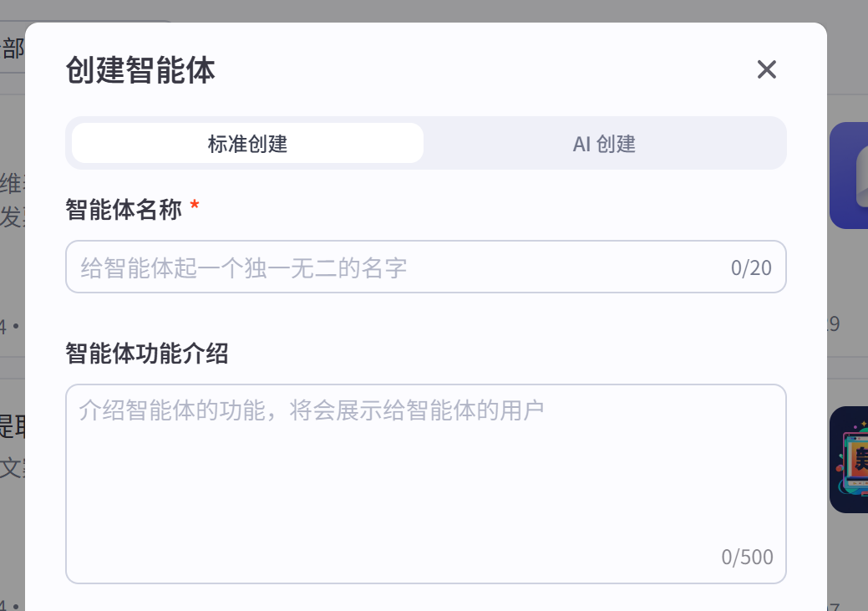Click the 创建智能体 dialog title
This screenshot has width=868, height=611.
click(140, 70)
